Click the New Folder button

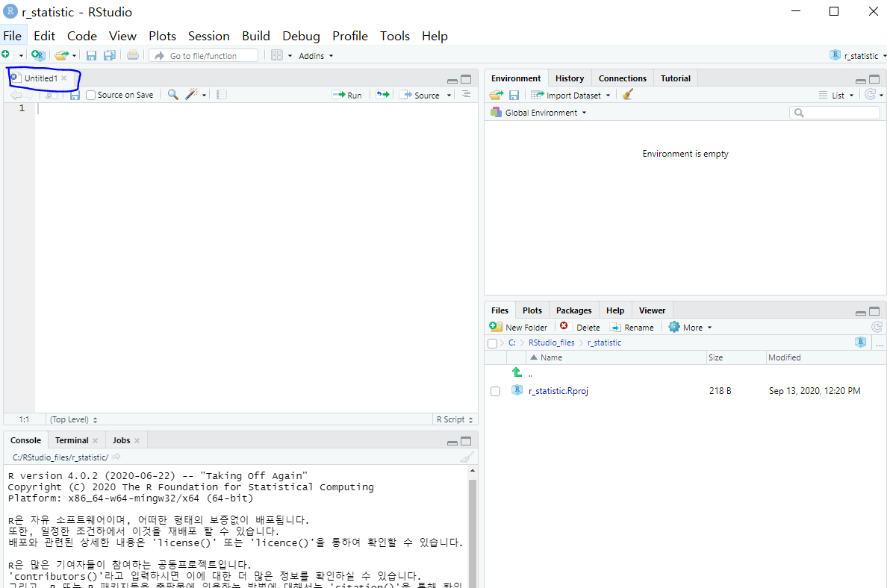(518, 327)
